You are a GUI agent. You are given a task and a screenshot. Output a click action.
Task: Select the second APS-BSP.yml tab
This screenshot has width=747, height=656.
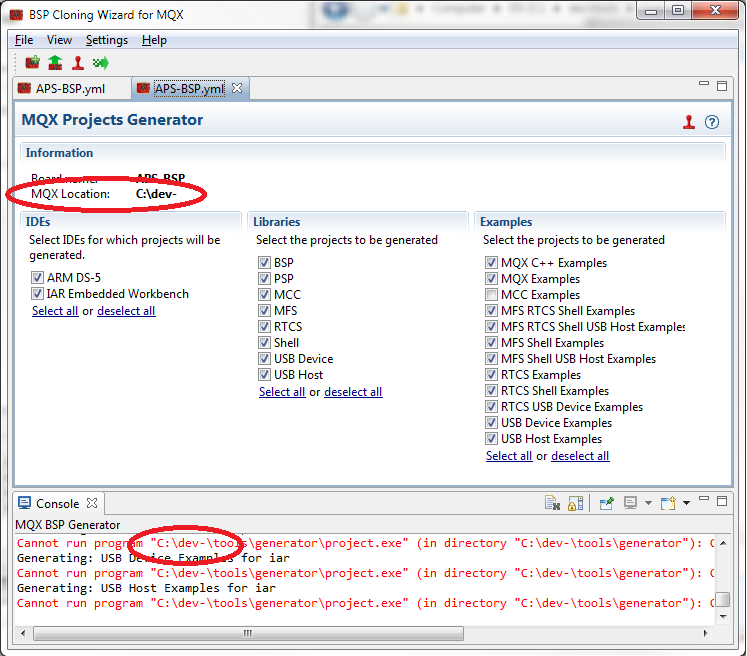coord(189,89)
